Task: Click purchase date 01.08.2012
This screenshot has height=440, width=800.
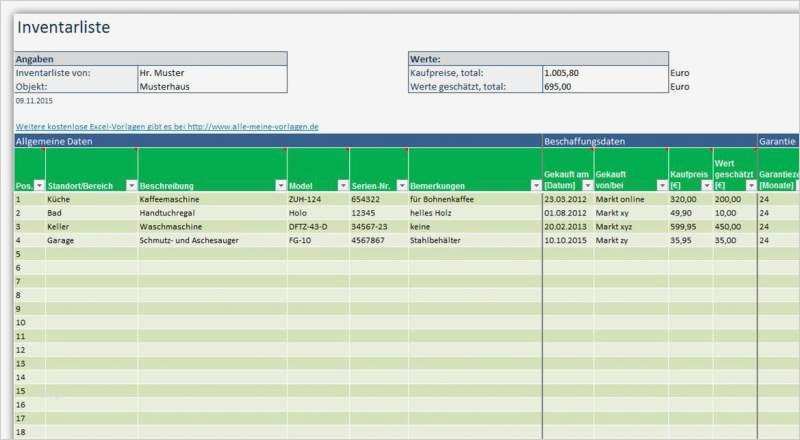Action: point(568,213)
